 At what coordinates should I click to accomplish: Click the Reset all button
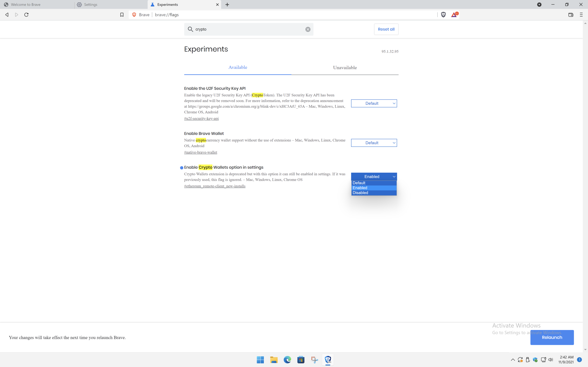[x=386, y=29]
